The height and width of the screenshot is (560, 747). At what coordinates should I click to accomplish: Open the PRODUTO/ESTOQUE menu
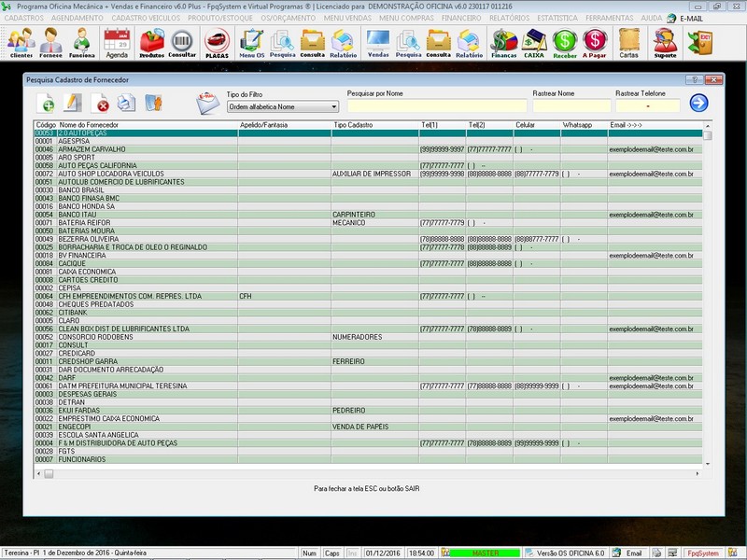(220, 18)
